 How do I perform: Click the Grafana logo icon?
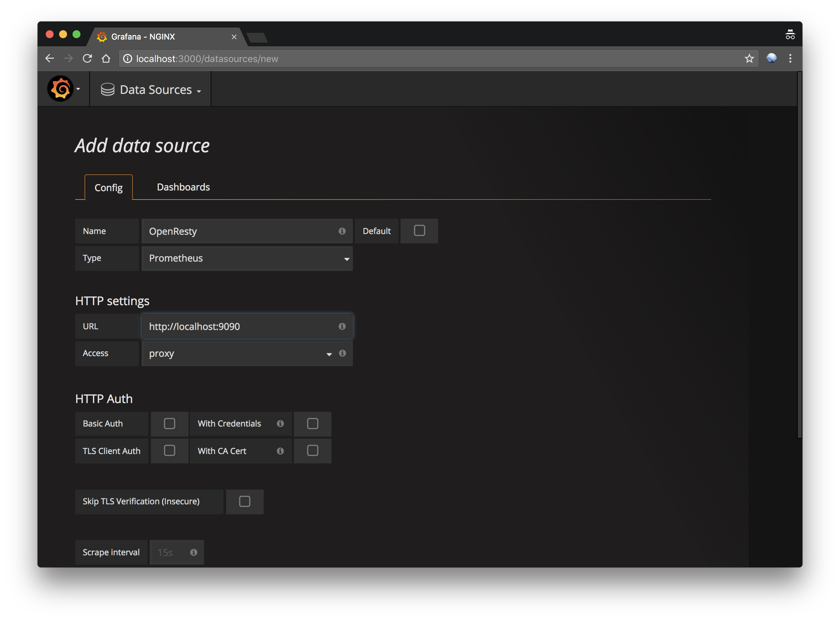(60, 89)
